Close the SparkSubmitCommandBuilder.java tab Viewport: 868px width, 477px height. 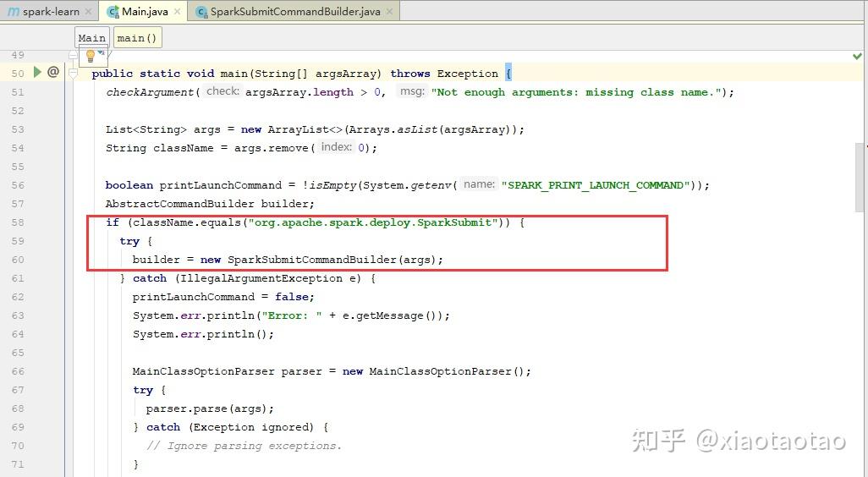coord(390,11)
